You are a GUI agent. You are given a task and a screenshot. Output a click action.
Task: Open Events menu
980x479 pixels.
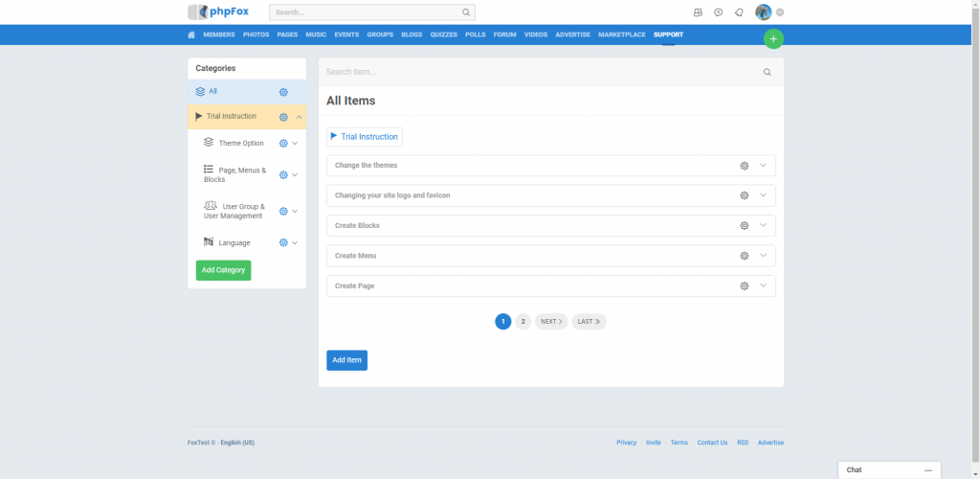[x=346, y=35]
